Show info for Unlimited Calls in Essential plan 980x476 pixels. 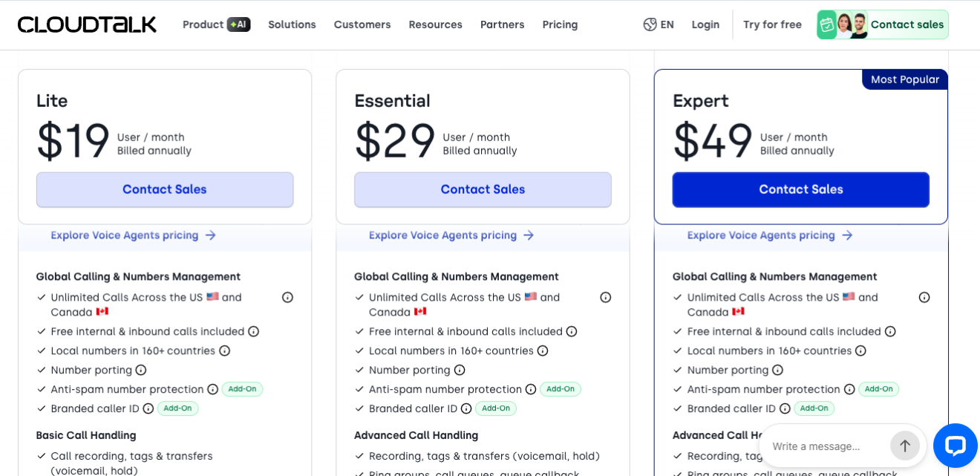point(606,297)
